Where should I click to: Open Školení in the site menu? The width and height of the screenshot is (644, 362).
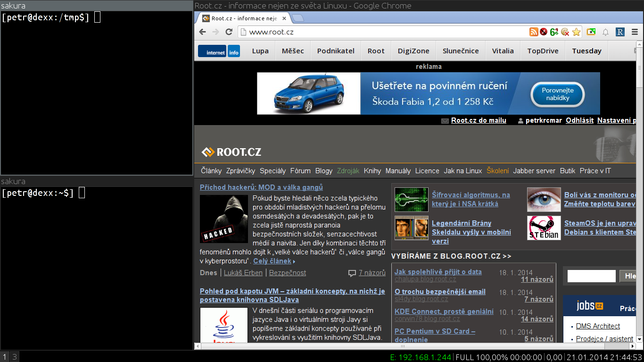(x=498, y=171)
